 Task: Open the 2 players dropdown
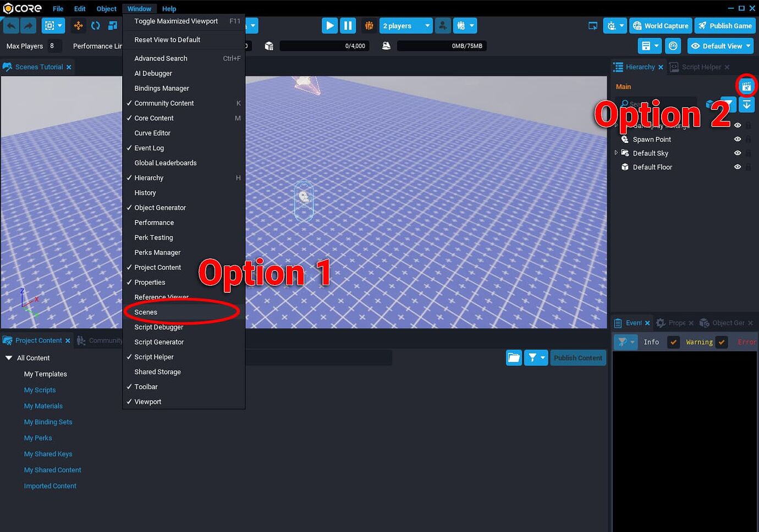pyautogui.click(x=405, y=25)
